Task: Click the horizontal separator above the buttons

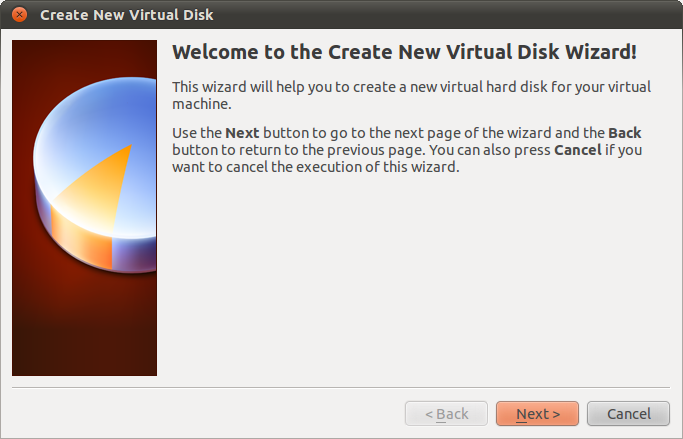Action: pyautogui.click(x=341, y=387)
